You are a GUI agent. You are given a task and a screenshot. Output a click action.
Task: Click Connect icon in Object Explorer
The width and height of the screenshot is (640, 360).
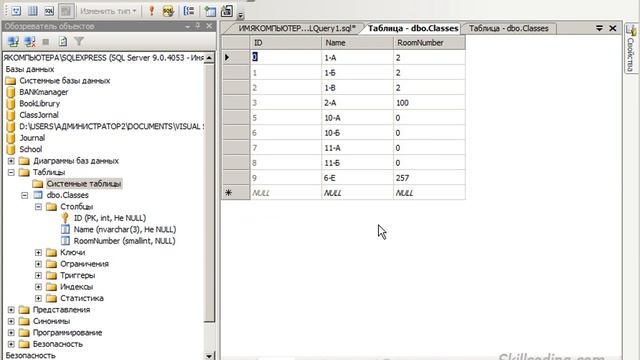13,41
